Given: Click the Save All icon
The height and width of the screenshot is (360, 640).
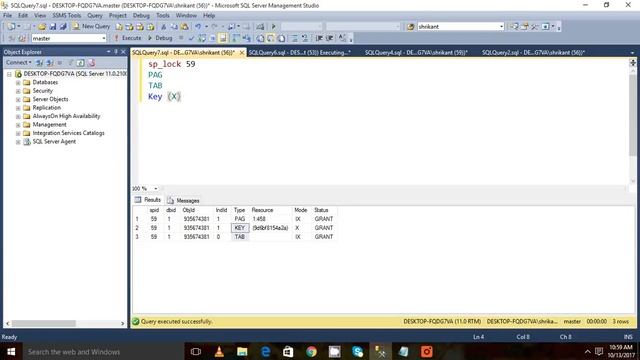Looking at the screenshot, I should pos(63,27).
